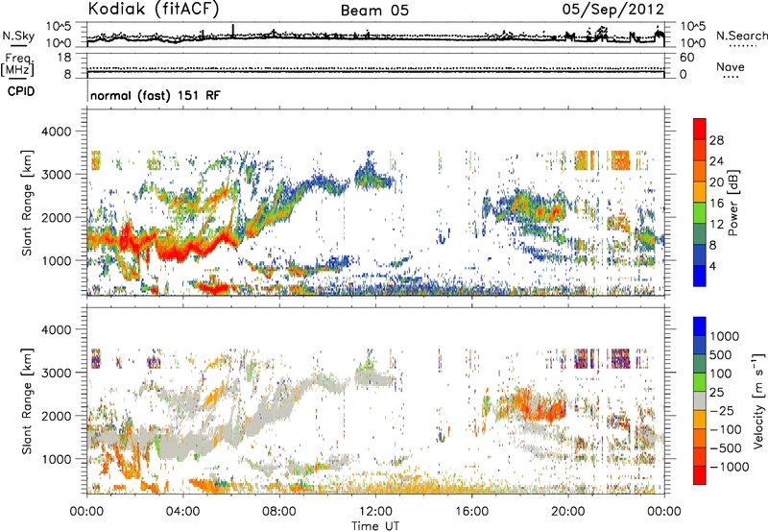768x532 pixels.
Task: Click the 'Velocity [m s⁻¹]' colorbar title
Action: [758, 400]
